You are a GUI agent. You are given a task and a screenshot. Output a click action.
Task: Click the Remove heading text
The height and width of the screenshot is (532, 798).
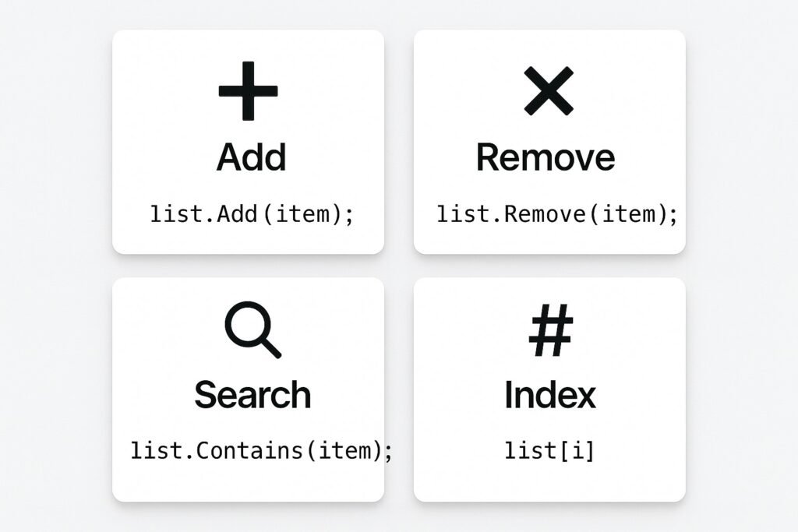546,157
